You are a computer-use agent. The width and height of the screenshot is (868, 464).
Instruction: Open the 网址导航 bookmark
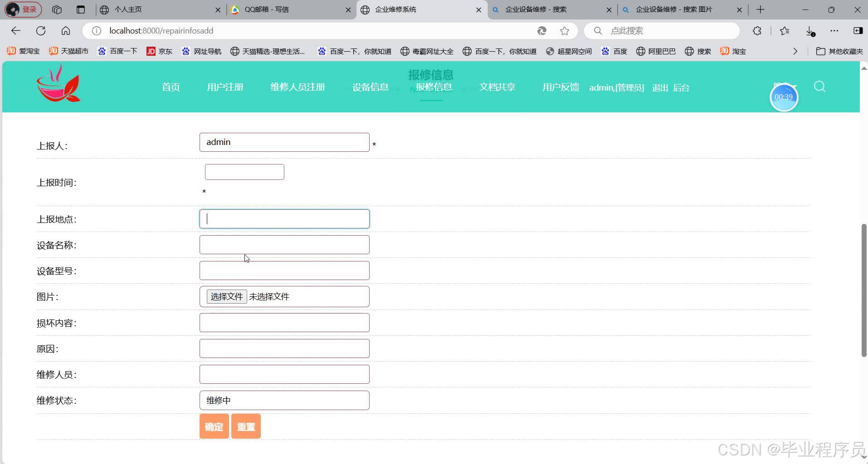(201, 51)
